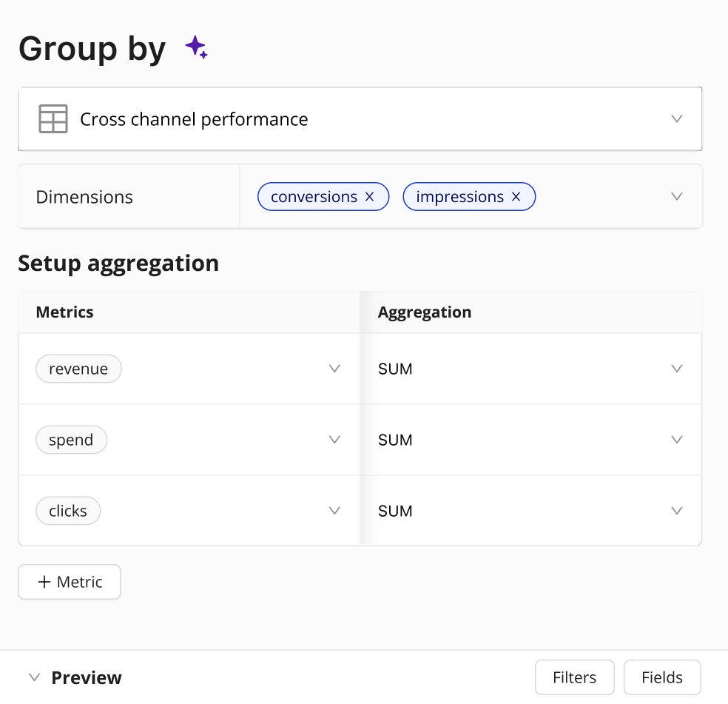
Task: Open the Cross channel performance dropdown
Action: (676, 119)
